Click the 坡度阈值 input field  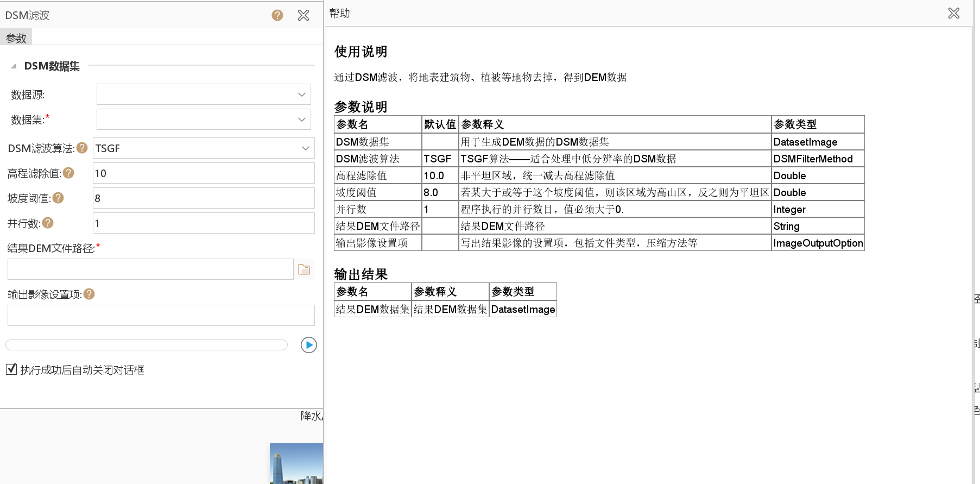(204, 198)
